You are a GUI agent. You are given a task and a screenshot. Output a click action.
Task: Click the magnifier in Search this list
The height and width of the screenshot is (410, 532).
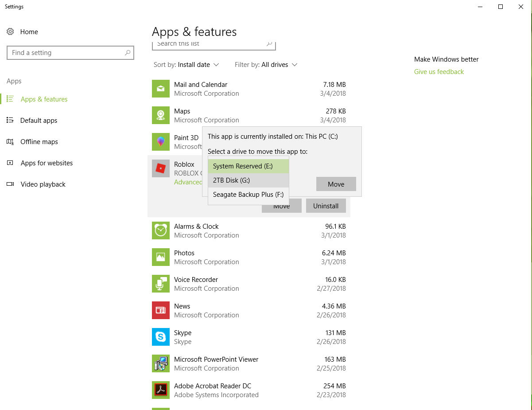click(269, 43)
